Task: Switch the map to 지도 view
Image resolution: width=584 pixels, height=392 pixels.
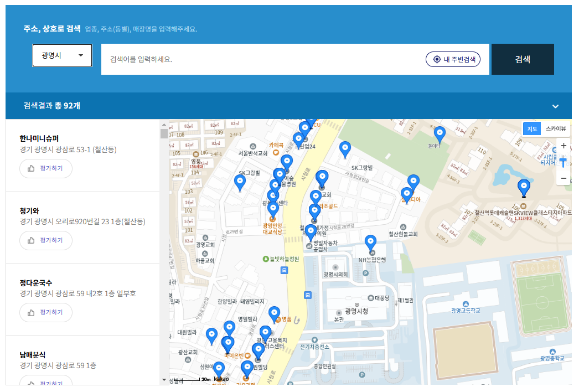Action: tap(532, 129)
